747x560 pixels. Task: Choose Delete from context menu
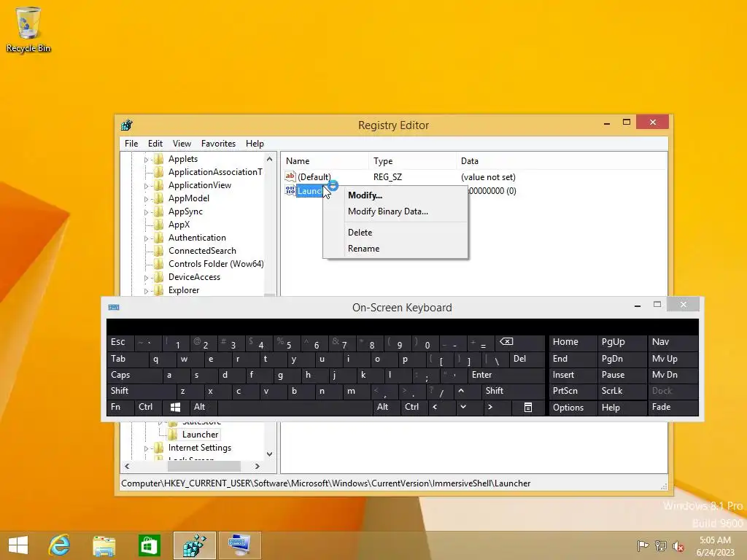coord(395,233)
